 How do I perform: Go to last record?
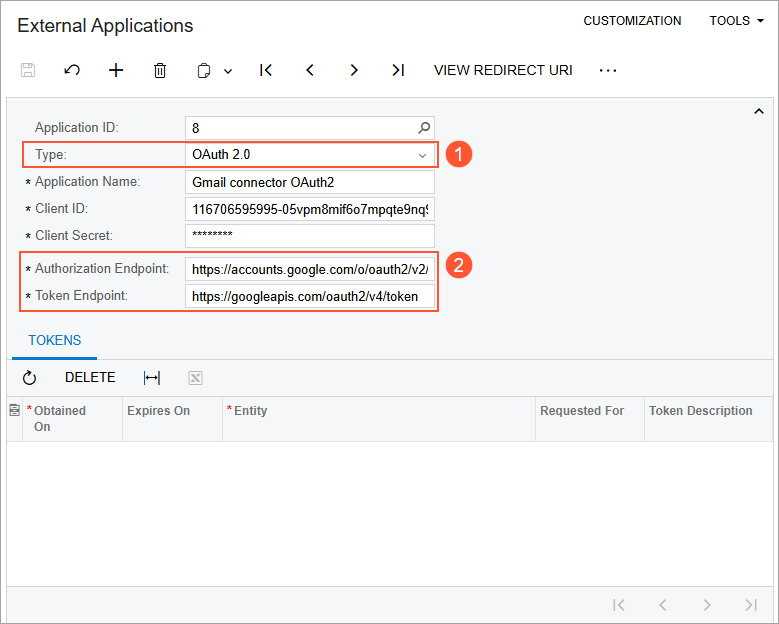(x=398, y=70)
